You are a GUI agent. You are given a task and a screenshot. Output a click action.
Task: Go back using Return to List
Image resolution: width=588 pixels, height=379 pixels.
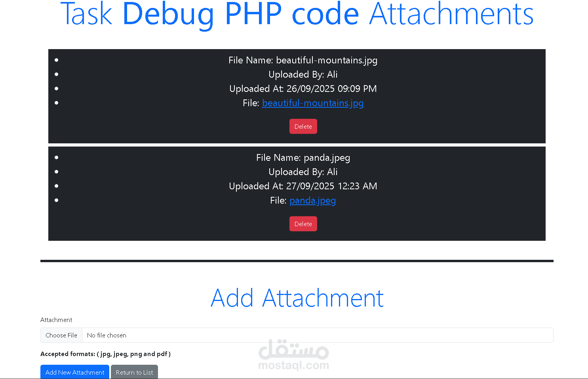pyautogui.click(x=134, y=372)
